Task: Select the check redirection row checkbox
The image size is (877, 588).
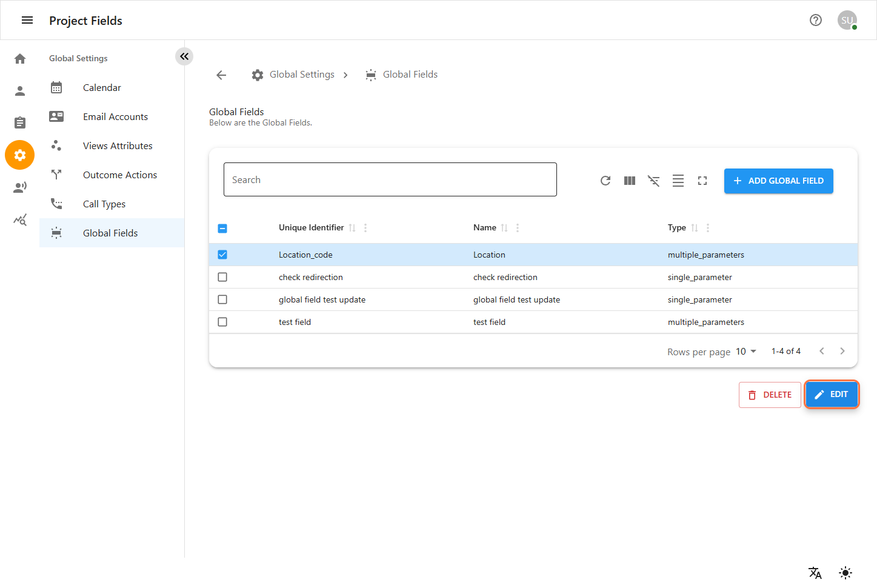Action: (222, 277)
